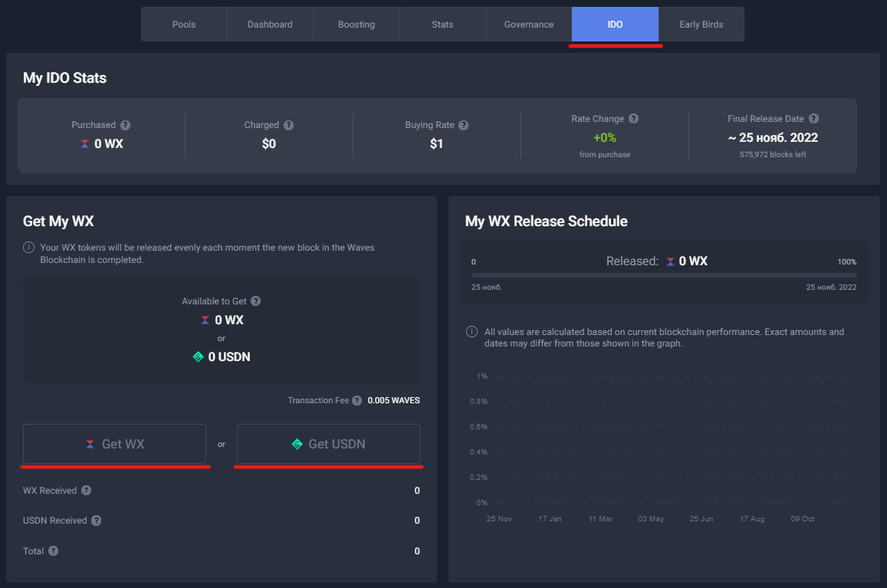
Task: Show help for Rate Change
Action: pos(633,118)
